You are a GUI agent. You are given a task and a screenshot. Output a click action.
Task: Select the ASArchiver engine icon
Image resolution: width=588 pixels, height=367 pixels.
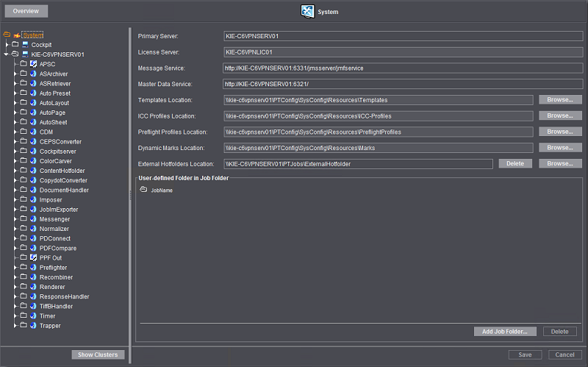pyautogui.click(x=33, y=74)
